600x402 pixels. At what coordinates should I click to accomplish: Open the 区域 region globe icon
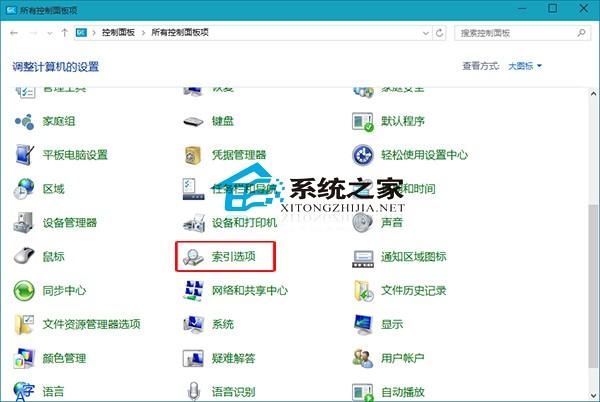(24, 189)
